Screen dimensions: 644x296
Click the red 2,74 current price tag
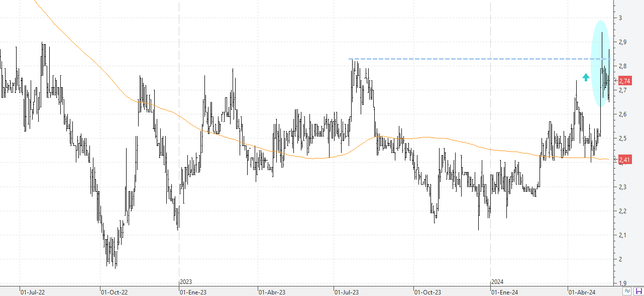625,81
